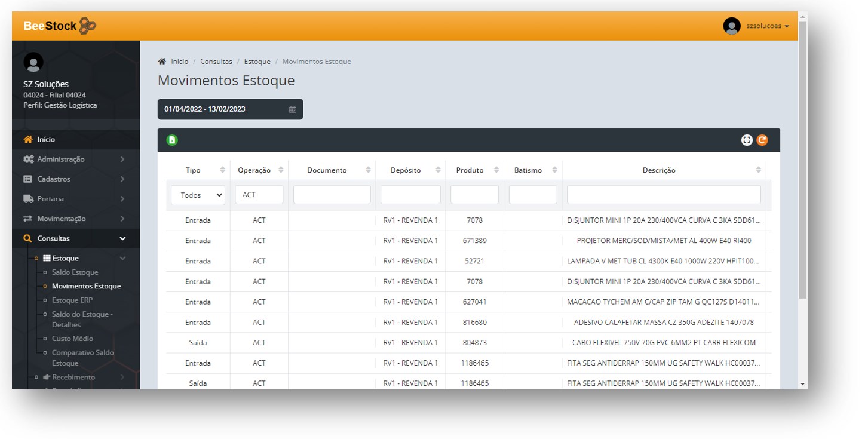Click the Documento filter input field
868x439 pixels.
pyautogui.click(x=332, y=195)
